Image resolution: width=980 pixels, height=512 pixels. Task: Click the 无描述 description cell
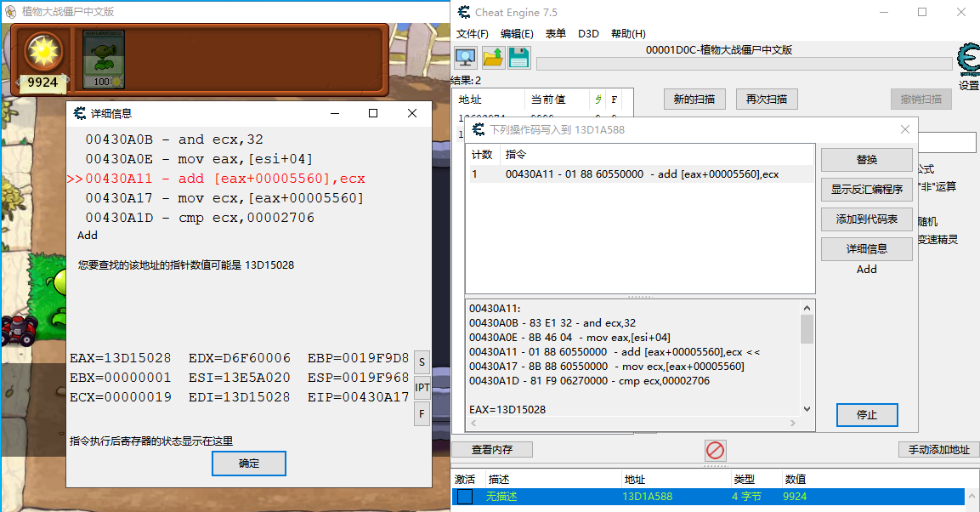coord(501,497)
